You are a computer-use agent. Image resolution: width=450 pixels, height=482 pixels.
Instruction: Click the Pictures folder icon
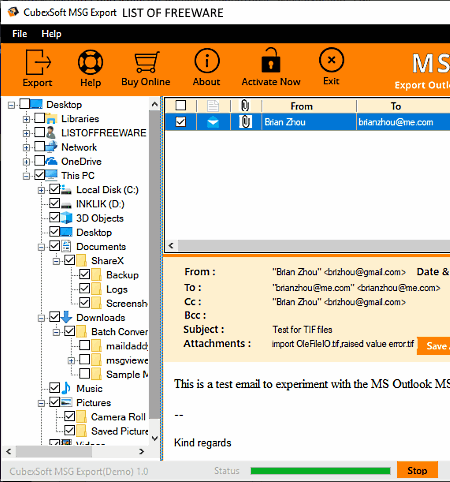[66, 402]
